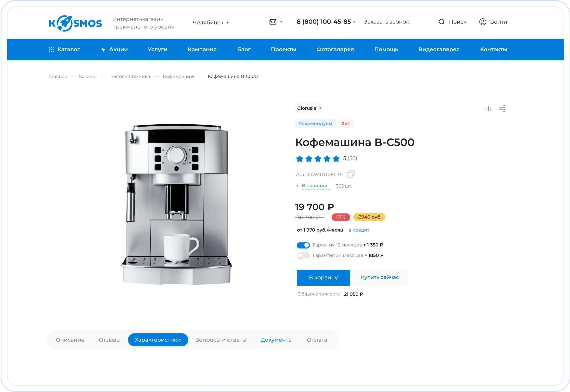Expand the phone number dropdown arrow
The height and width of the screenshot is (392, 570).
tap(354, 22)
